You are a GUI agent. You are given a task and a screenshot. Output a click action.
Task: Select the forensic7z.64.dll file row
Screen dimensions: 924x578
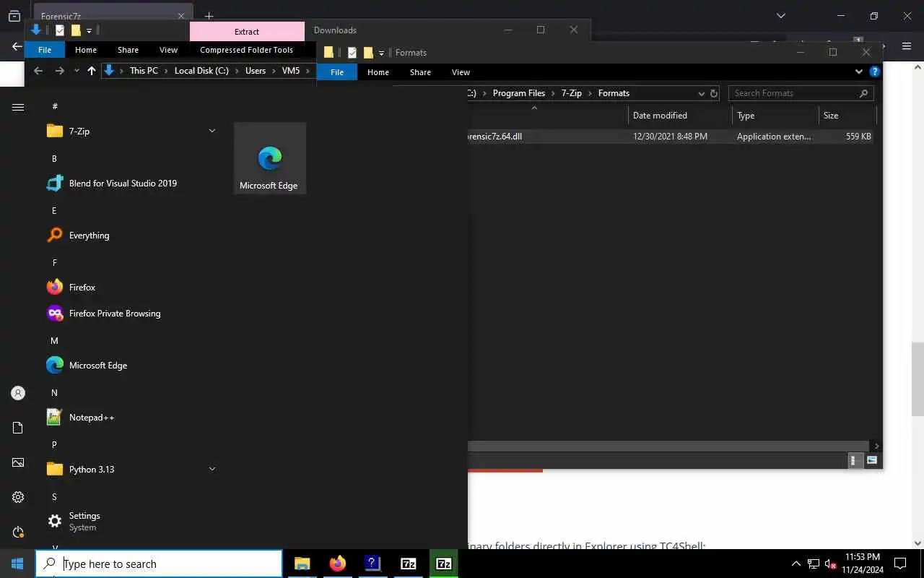pos(671,137)
